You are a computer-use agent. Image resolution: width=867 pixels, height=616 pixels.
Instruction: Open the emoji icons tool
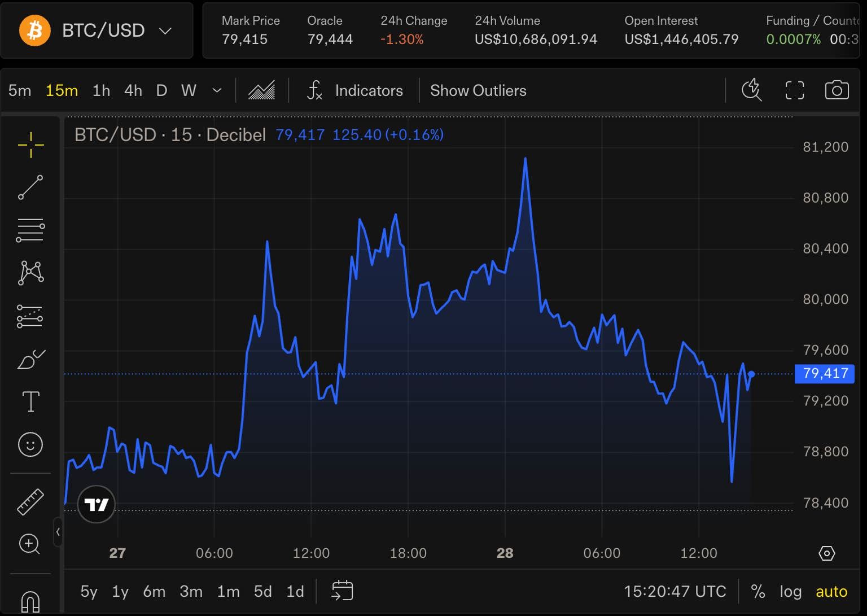30,444
